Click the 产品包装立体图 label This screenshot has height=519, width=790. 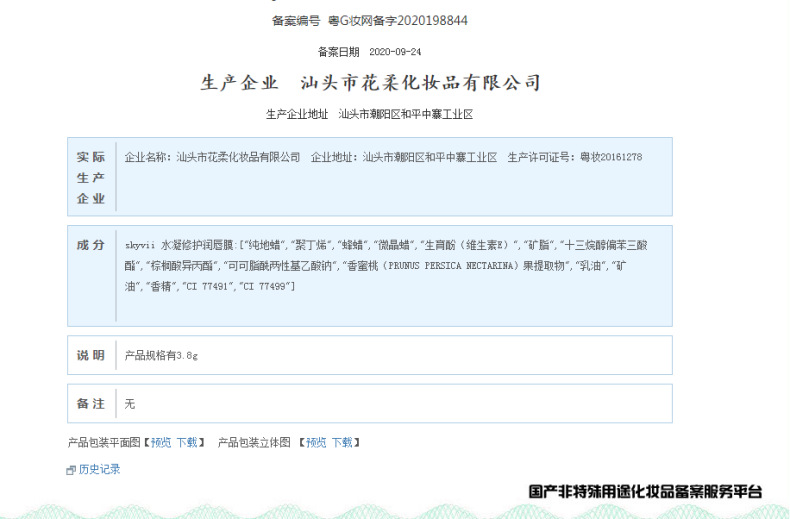coord(254,442)
